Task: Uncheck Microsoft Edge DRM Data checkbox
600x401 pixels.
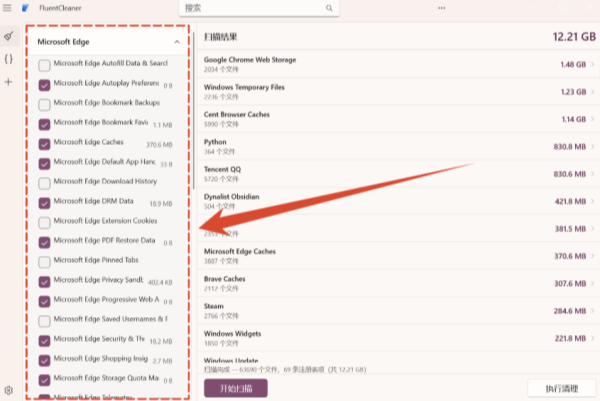Action: (44, 203)
